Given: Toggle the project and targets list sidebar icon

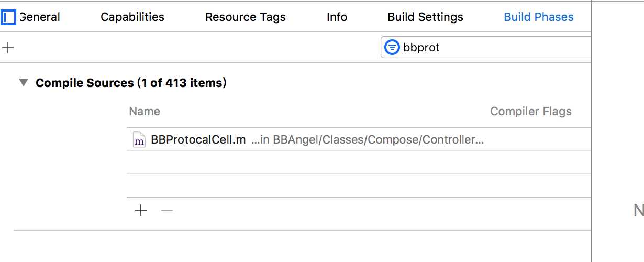Looking at the screenshot, I should [x=8, y=17].
